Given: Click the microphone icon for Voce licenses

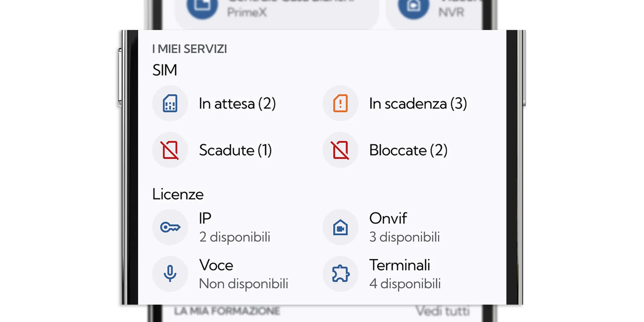Looking at the screenshot, I should (x=170, y=274).
